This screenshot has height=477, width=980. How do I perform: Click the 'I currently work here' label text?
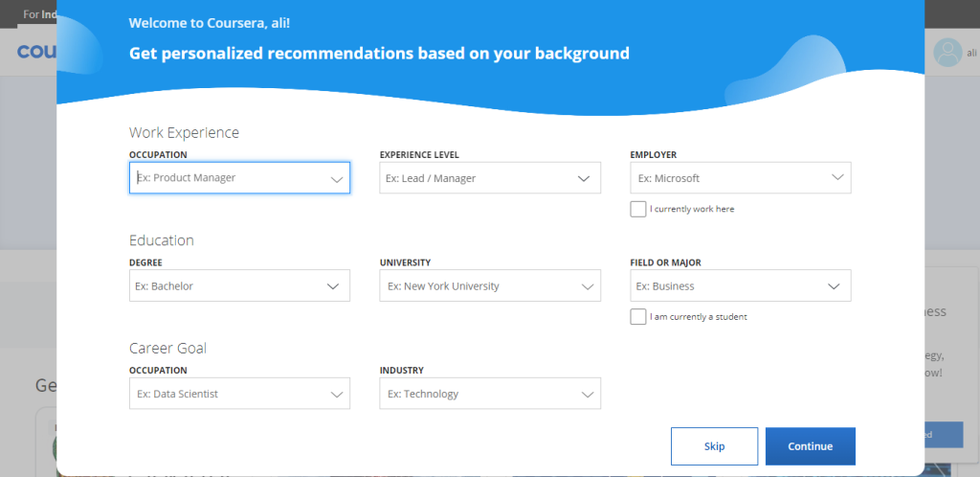tap(692, 209)
